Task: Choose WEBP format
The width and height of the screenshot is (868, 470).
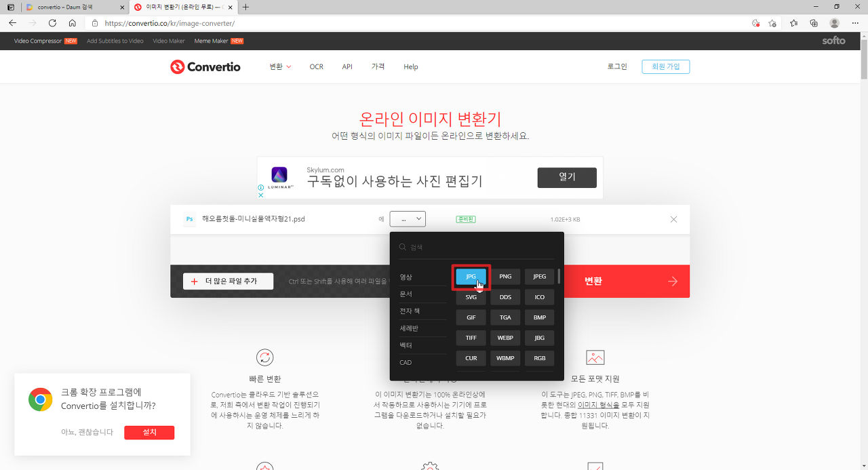Action: pos(505,338)
